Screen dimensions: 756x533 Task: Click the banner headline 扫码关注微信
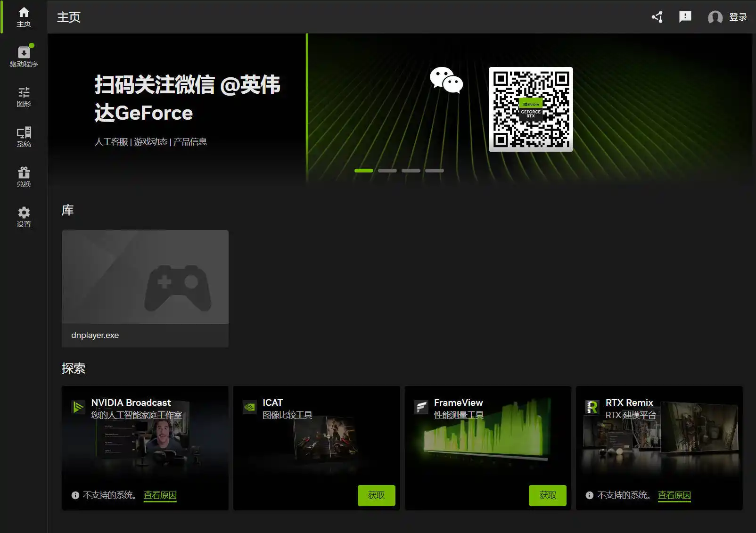pos(188,99)
